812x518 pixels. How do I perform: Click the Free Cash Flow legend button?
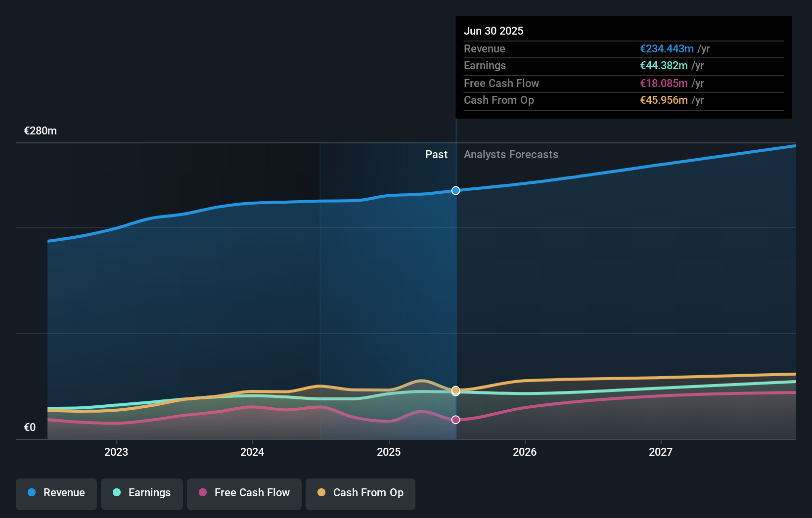[244, 493]
